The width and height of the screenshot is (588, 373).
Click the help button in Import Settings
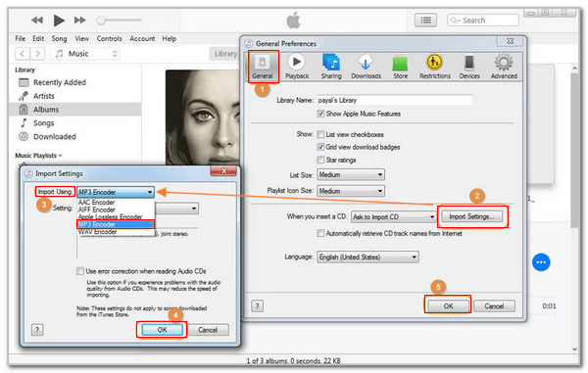[37, 330]
